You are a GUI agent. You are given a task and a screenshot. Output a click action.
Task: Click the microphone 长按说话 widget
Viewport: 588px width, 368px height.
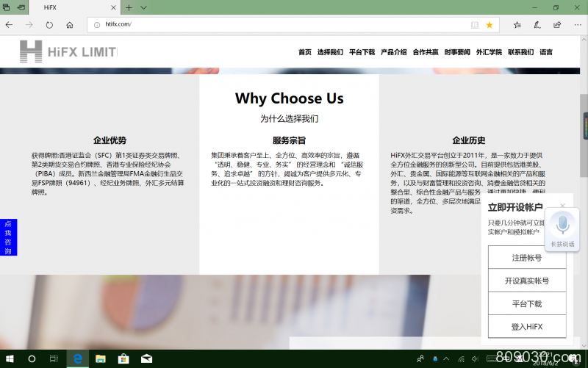click(562, 229)
